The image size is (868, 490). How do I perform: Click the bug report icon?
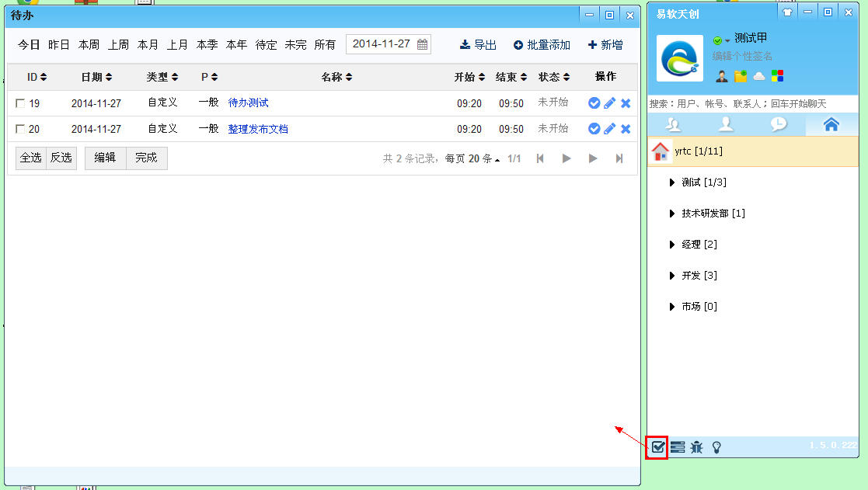click(x=696, y=447)
